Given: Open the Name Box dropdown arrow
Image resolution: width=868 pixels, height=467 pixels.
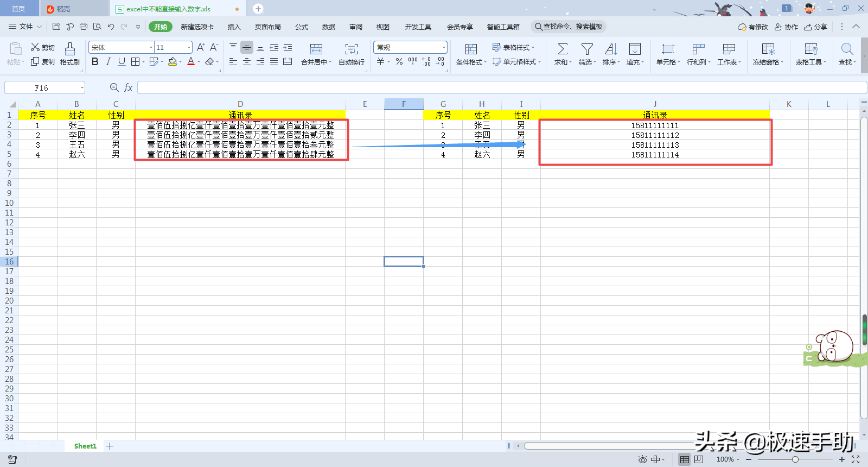Looking at the screenshot, I should pos(82,87).
